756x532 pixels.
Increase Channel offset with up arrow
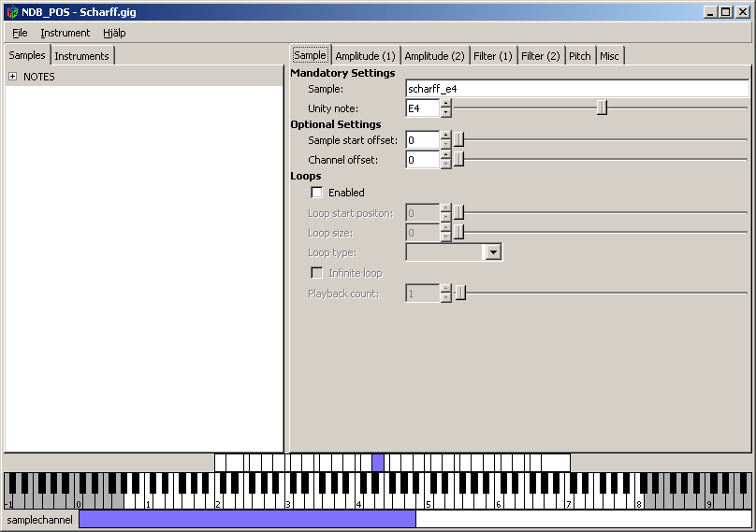click(x=446, y=155)
